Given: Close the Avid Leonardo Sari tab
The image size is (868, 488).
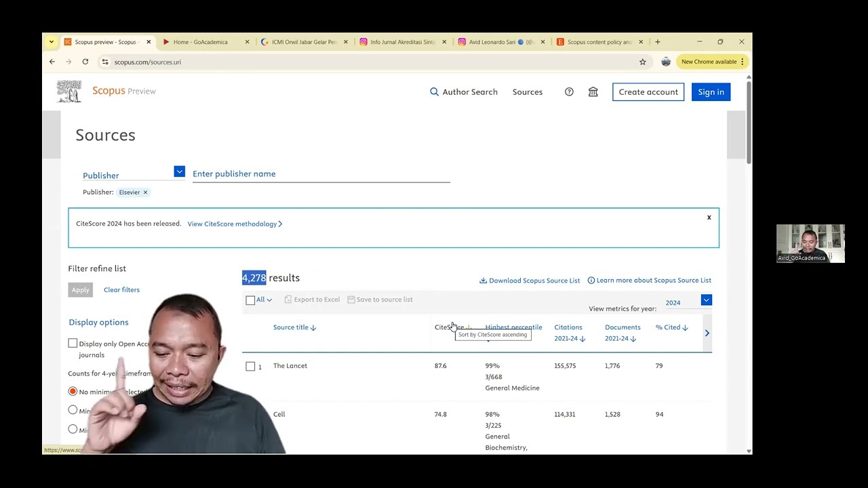Looking at the screenshot, I should click(x=542, y=42).
